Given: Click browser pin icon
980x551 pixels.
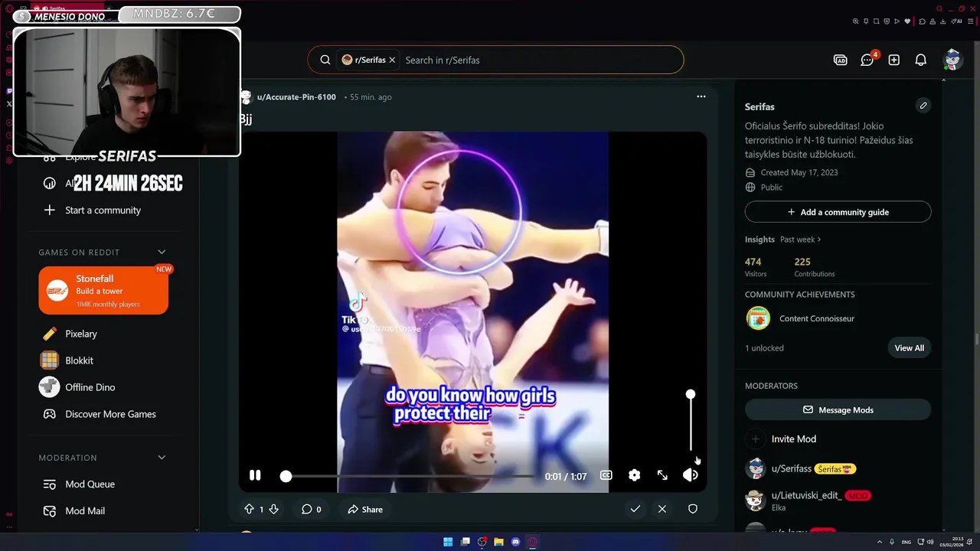Looking at the screenshot, I should pyautogui.click(x=866, y=21).
